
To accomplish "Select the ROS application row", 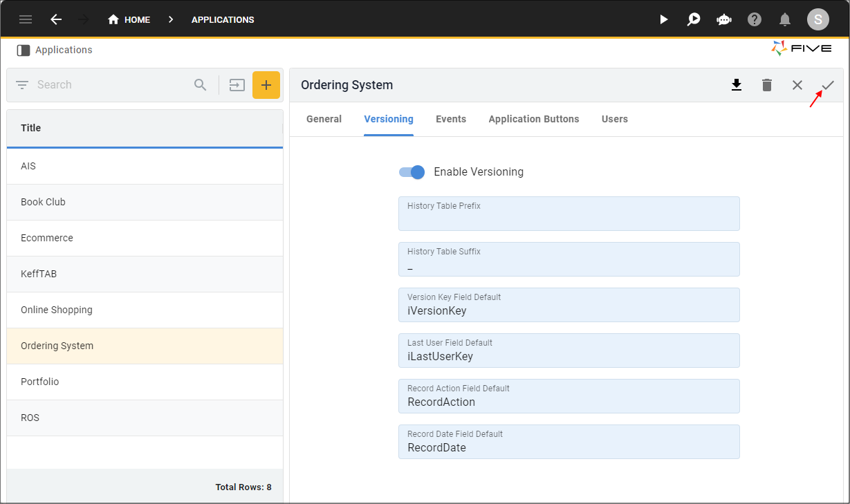I will [x=145, y=418].
